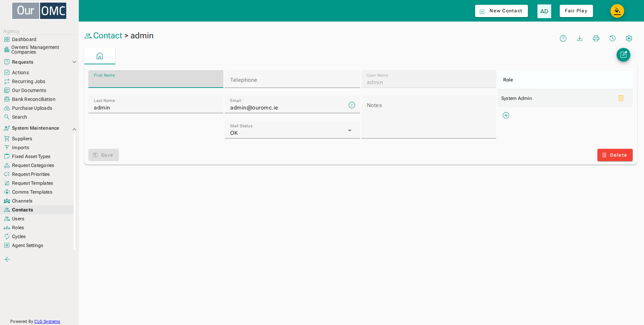
Task: Collapse the System Maintenance section chevron
Action: (x=74, y=129)
